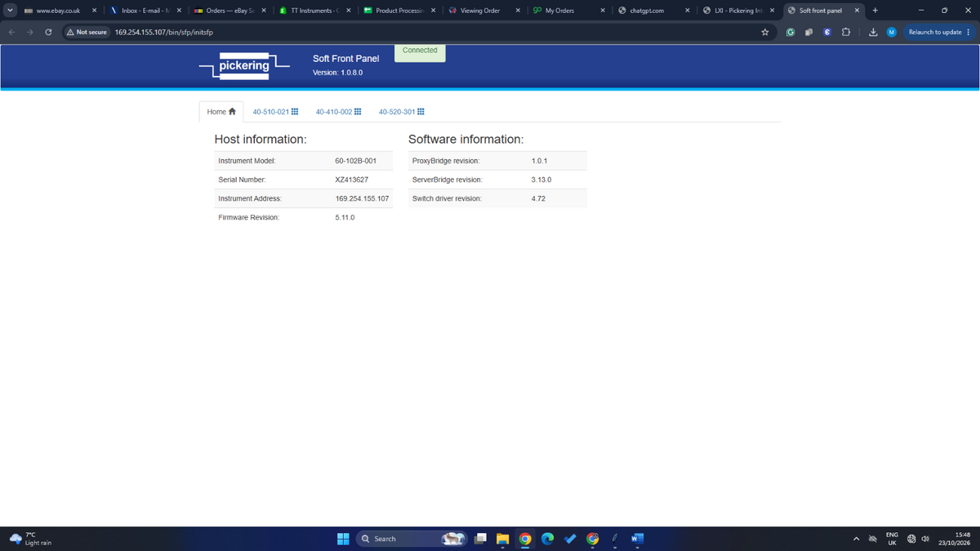
Task: Open a new browser tab plus button
Action: pos(875,11)
